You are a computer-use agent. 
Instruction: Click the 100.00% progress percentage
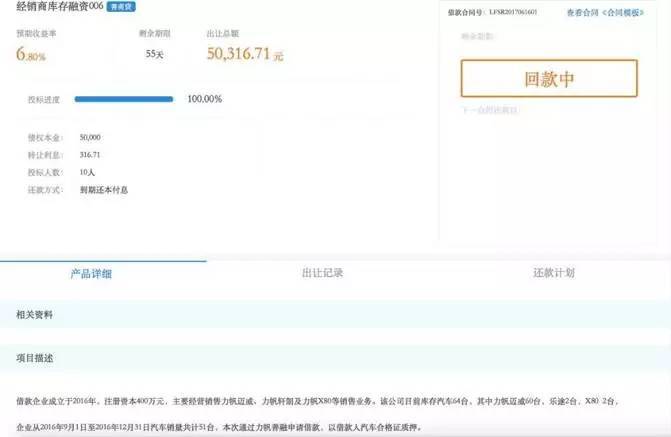[205, 99]
